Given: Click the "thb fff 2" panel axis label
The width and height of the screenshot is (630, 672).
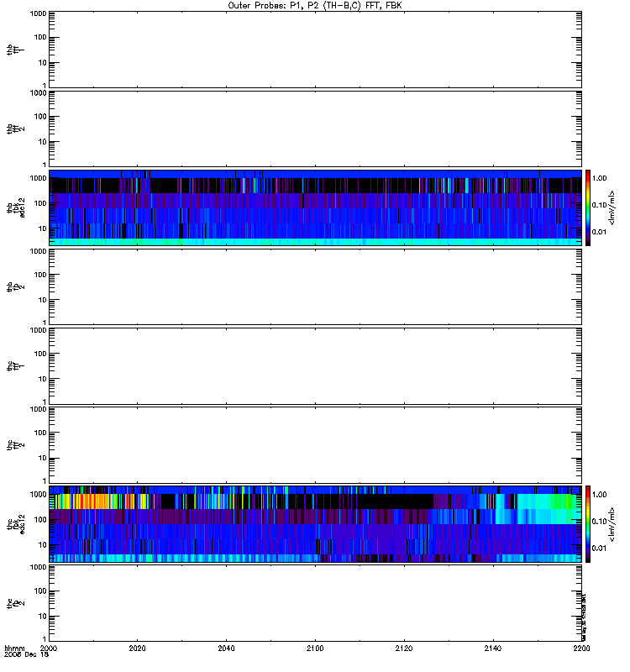Looking at the screenshot, I should click(15, 129).
